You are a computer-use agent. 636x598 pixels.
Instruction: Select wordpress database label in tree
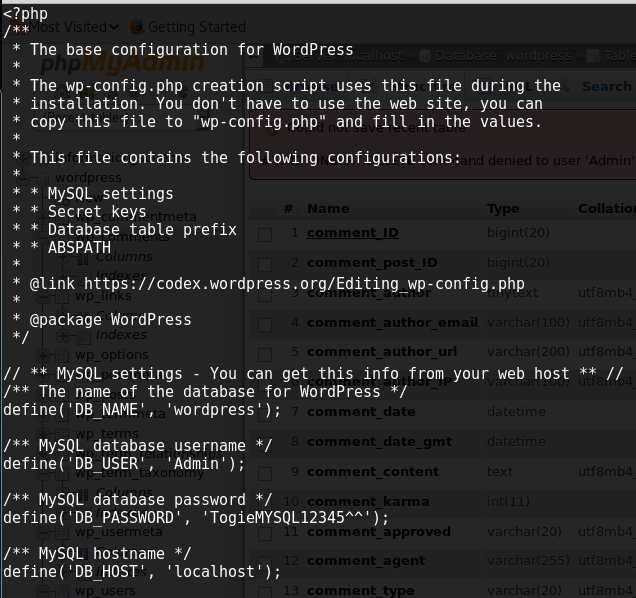pos(88,178)
